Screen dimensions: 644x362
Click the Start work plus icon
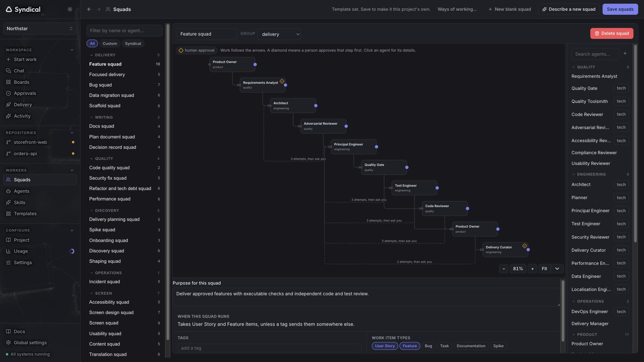(x=8, y=59)
